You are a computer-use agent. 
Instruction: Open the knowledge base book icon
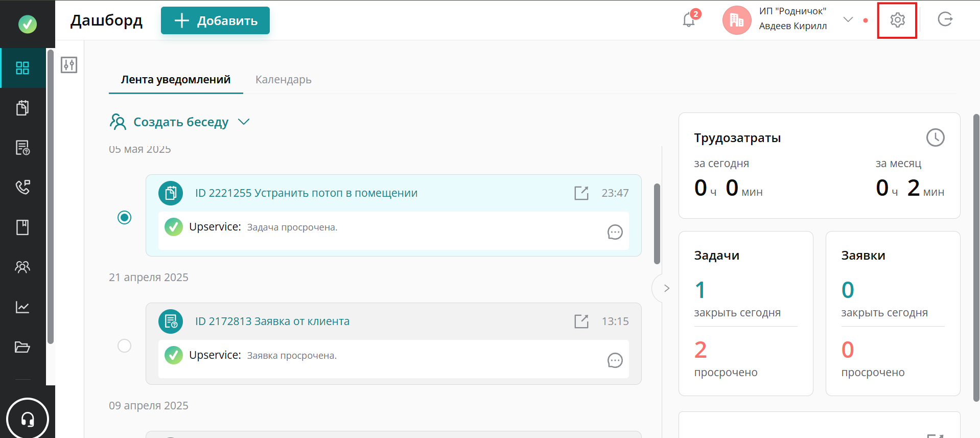[x=22, y=227]
